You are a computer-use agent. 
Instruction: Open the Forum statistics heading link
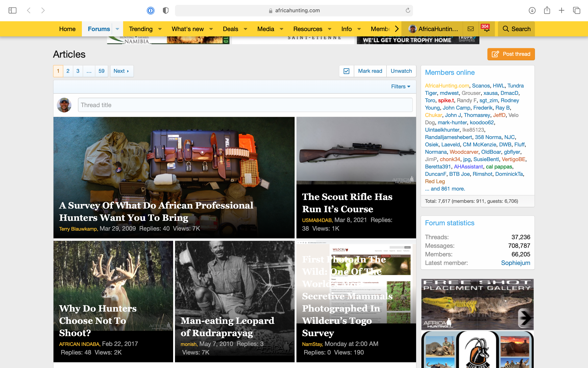tap(450, 223)
